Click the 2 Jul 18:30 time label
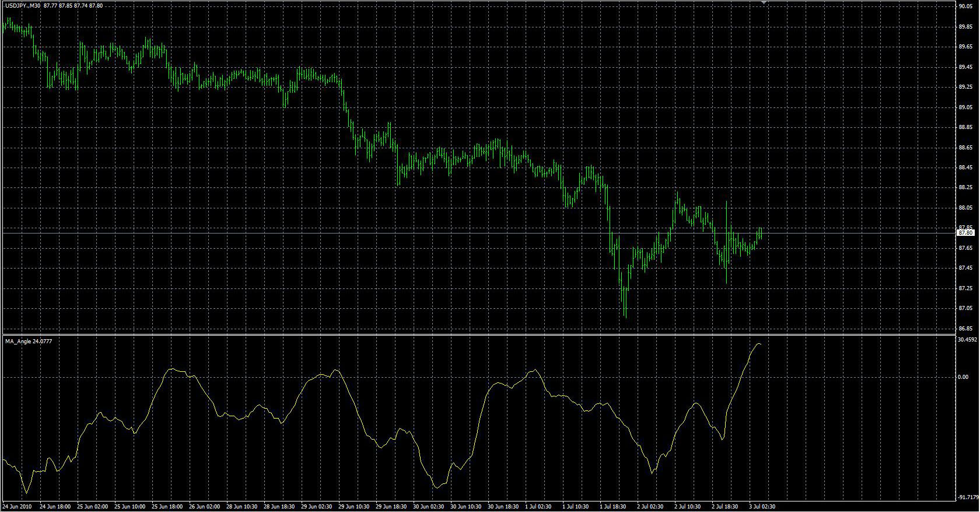This screenshot has width=980, height=512. [x=725, y=507]
